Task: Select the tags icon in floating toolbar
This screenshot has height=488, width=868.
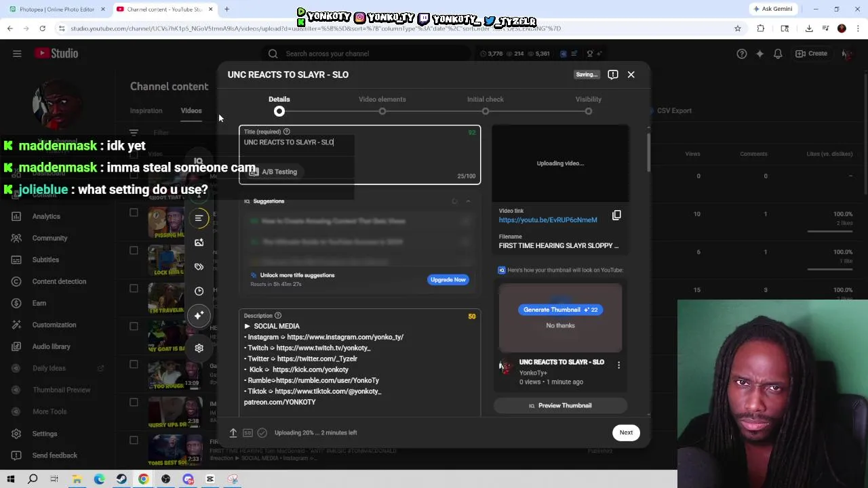Action: [x=199, y=267]
